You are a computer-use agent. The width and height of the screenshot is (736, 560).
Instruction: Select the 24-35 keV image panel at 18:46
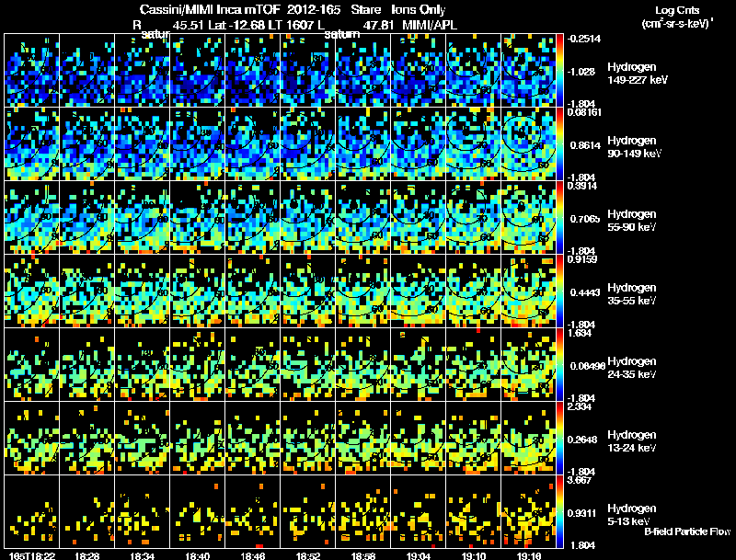tap(252, 365)
